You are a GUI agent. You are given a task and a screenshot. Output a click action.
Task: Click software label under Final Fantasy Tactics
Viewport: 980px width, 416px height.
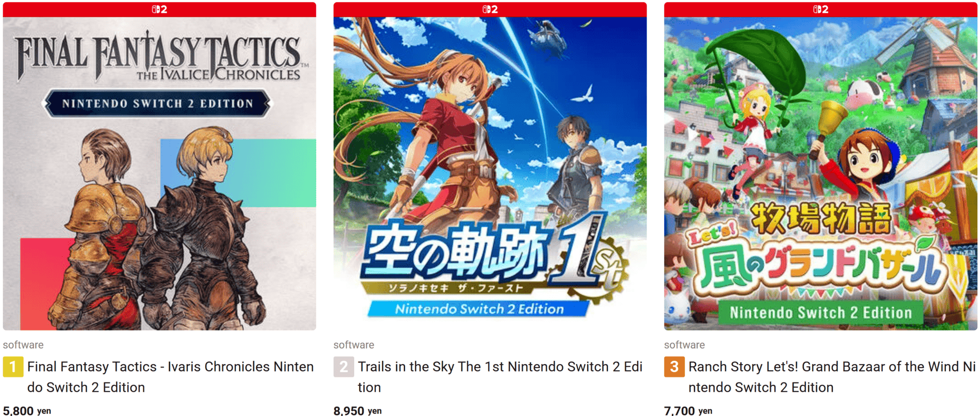click(x=23, y=345)
